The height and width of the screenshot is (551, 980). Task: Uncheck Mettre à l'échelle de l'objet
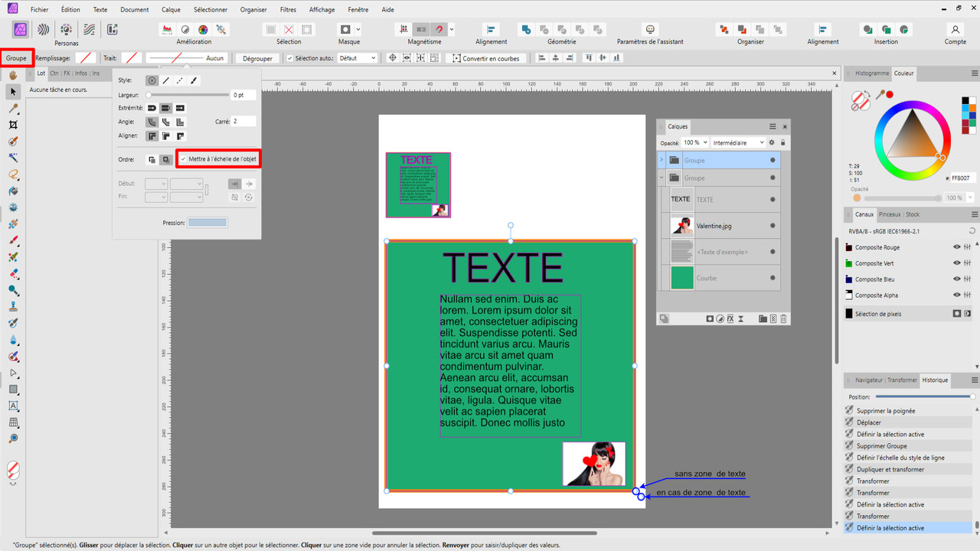click(184, 159)
